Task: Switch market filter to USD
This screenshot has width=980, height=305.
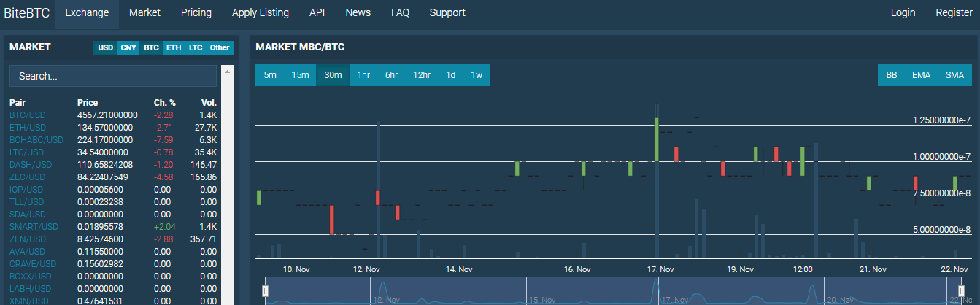Action: (106, 47)
